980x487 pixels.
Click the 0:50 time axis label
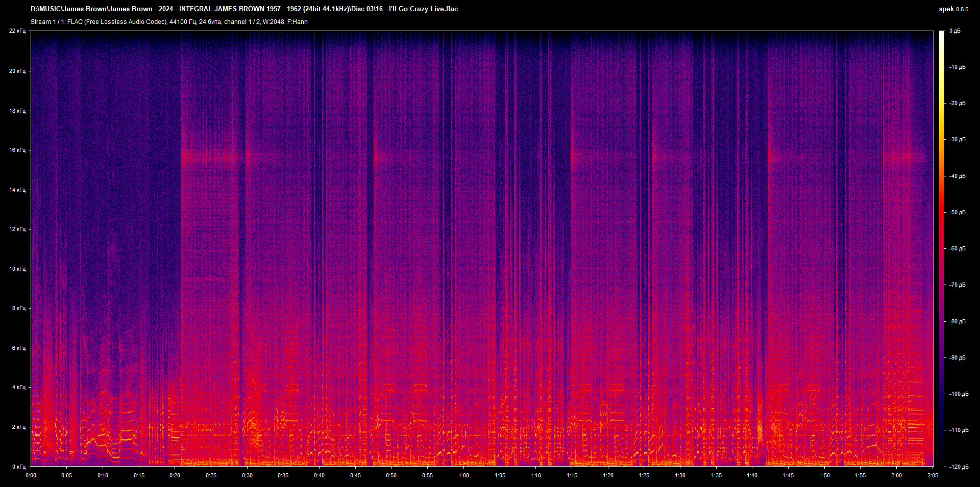[391, 475]
